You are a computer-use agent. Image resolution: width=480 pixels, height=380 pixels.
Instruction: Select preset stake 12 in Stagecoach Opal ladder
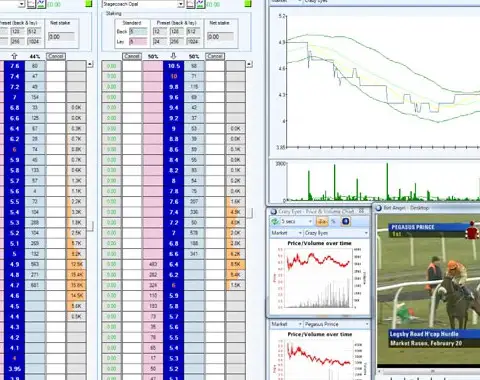click(160, 31)
